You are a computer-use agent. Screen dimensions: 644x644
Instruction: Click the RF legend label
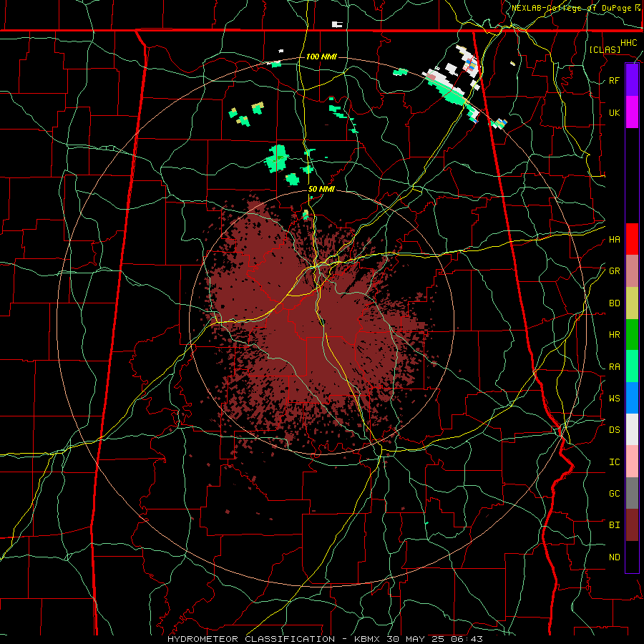614,80
